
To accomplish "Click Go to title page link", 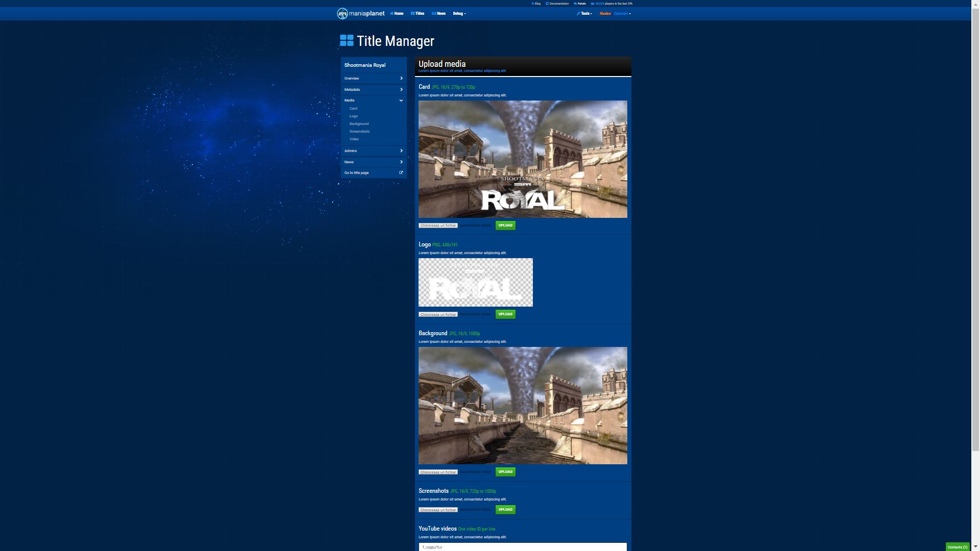I will point(356,173).
